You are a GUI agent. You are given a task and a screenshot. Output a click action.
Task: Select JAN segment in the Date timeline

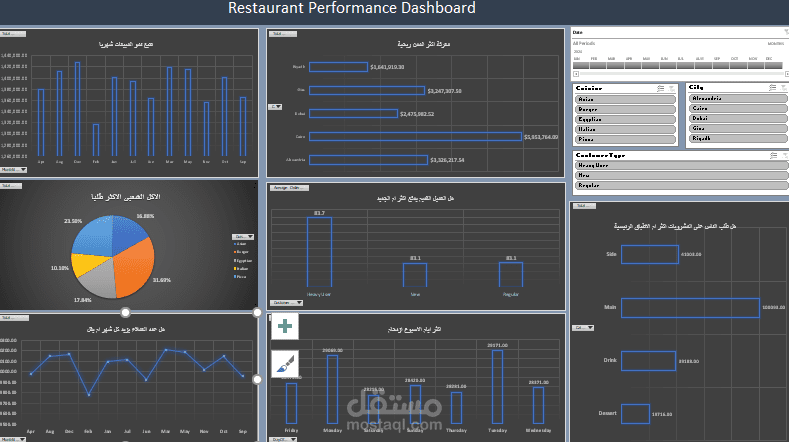[581, 65]
